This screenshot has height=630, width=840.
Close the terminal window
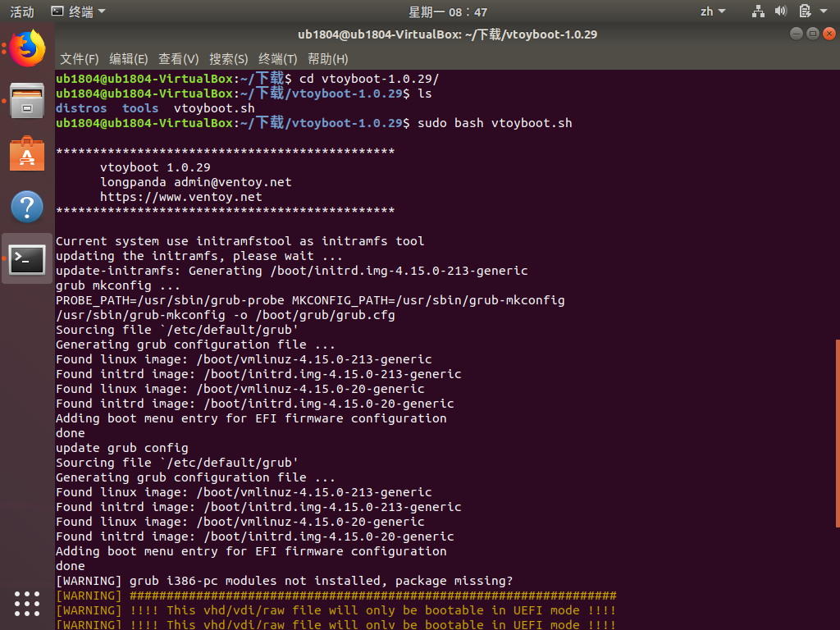tap(829, 34)
